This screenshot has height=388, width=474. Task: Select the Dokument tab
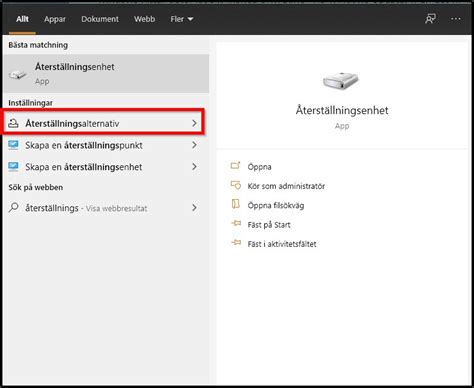point(100,19)
